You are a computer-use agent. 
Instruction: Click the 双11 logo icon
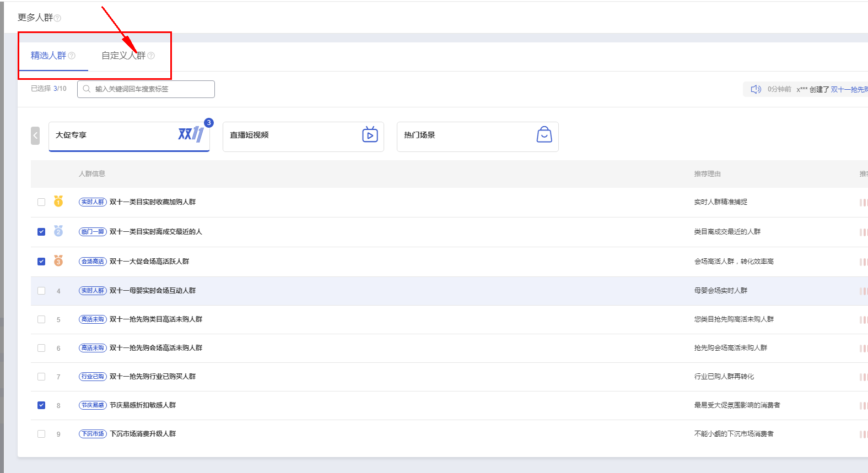coord(191,134)
